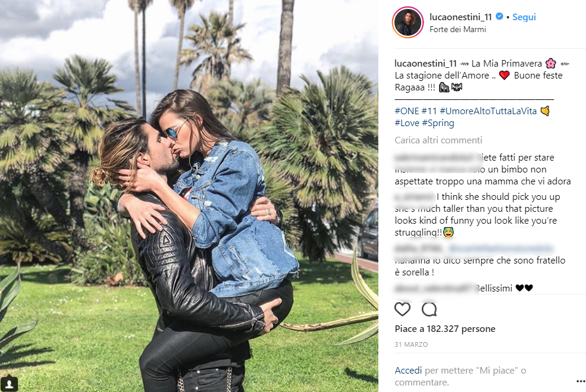This screenshot has width=586, height=392.
Task: Open the #Spring hashtag
Action: (x=438, y=123)
